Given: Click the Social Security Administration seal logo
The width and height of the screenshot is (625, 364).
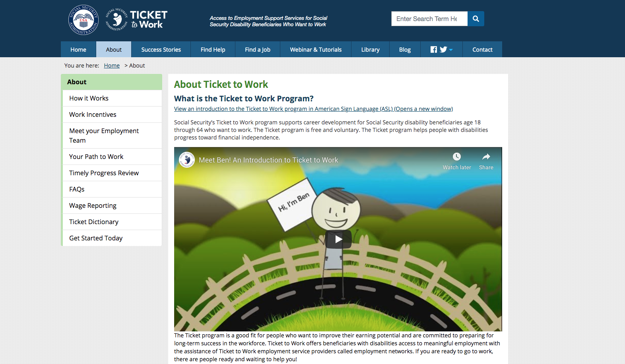Looking at the screenshot, I should [83, 20].
